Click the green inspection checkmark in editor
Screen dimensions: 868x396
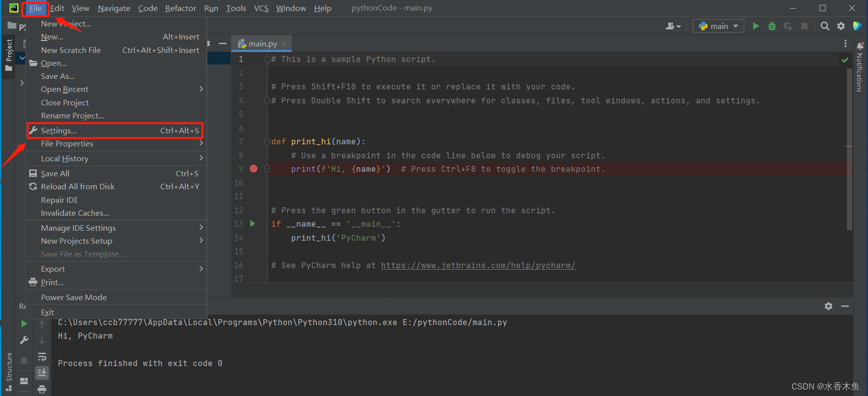[x=845, y=60]
